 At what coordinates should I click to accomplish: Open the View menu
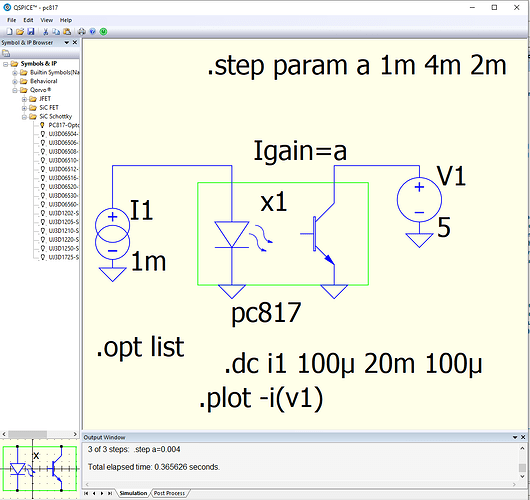click(x=46, y=20)
